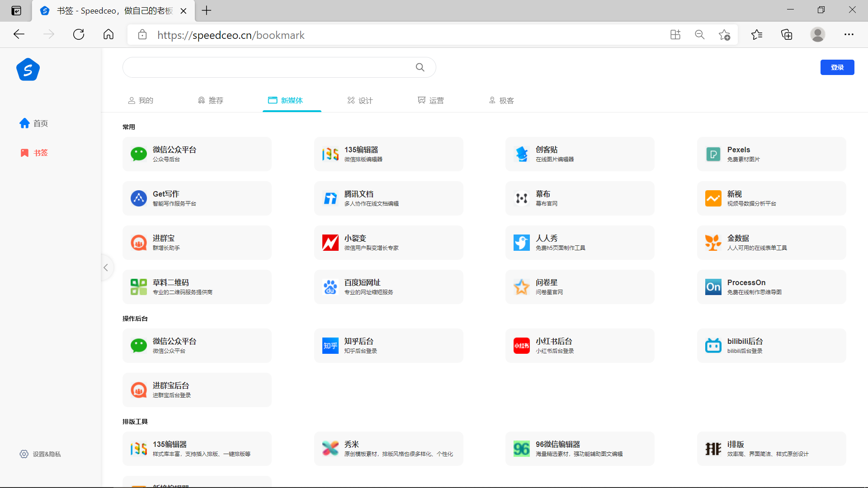Open the ProcessOn icon

[713, 287]
